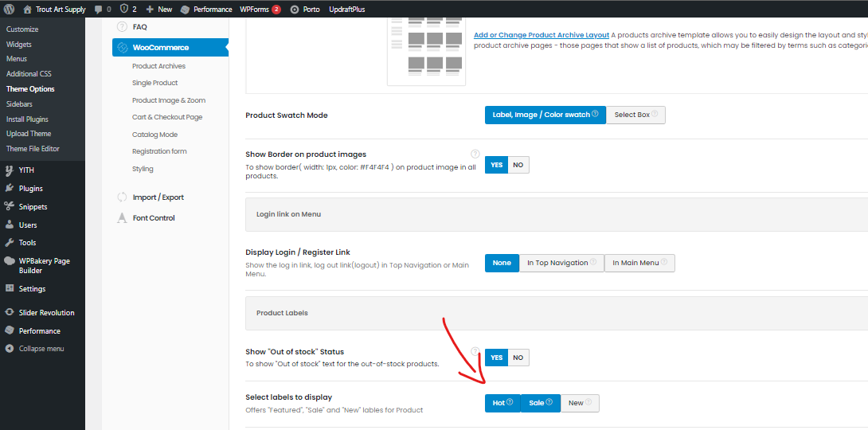Open Install Plugins link in sidebar
Screen dimensions: 868x430
[27, 119]
